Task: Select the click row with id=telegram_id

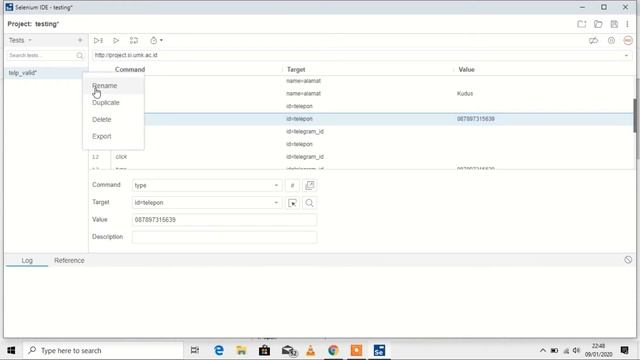Action: [x=361, y=157]
